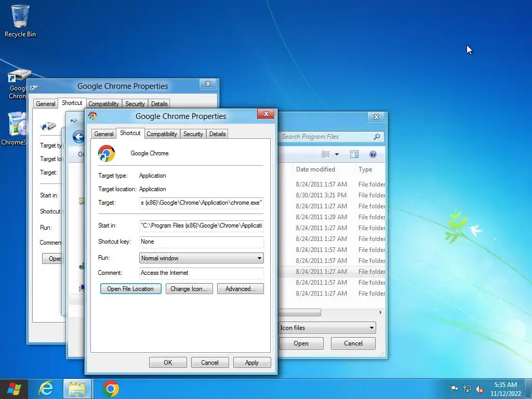Click Cancel in the icon browse dialog
532x399 pixels.
click(353, 343)
